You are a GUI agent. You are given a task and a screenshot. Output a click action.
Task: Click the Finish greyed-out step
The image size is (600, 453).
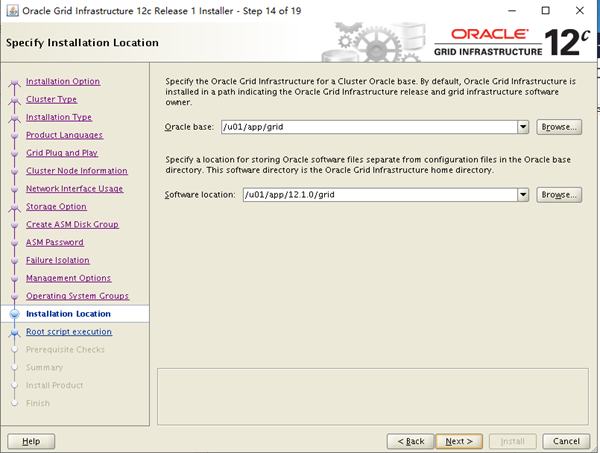[38, 403]
